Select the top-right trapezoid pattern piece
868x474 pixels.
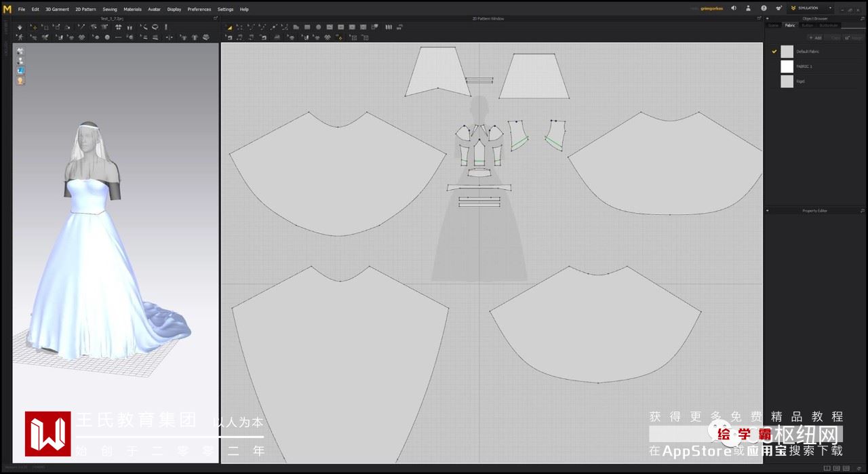coord(535,76)
